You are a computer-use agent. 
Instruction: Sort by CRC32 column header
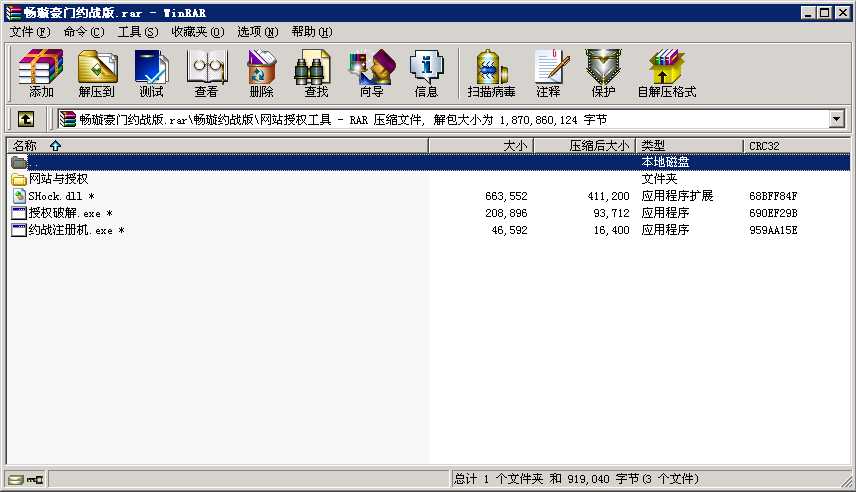796,146
